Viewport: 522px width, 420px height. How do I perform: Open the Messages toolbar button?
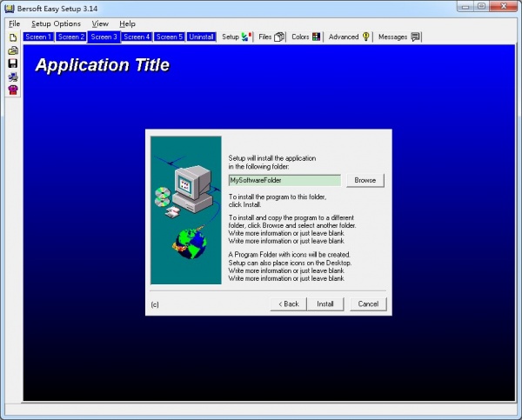tap(399, 37)
